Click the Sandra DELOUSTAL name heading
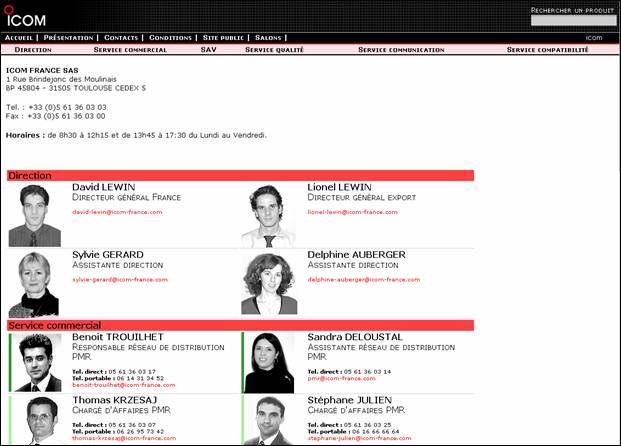Viewport: 621px width, 446px height. pyautogui.click(x=355, y=337)
